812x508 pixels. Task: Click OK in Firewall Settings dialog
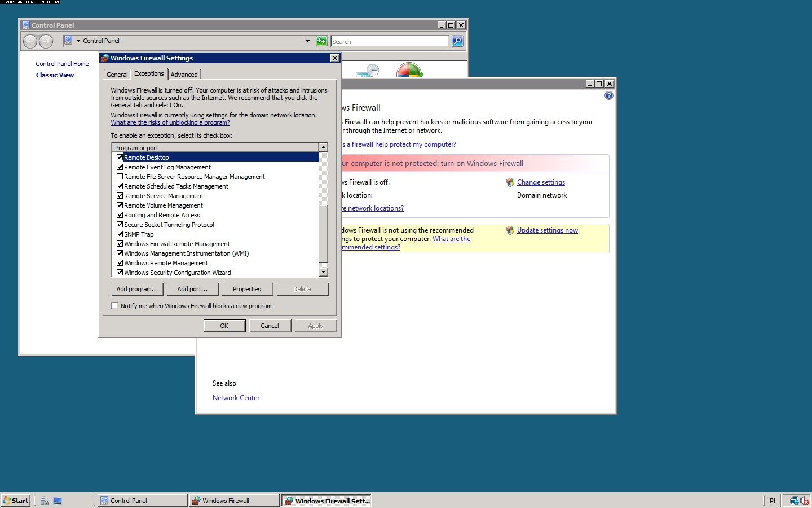point(224,326)
